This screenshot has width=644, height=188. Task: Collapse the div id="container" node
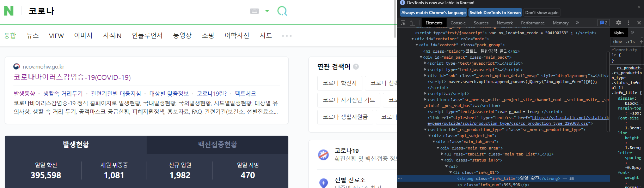[413, 39]
